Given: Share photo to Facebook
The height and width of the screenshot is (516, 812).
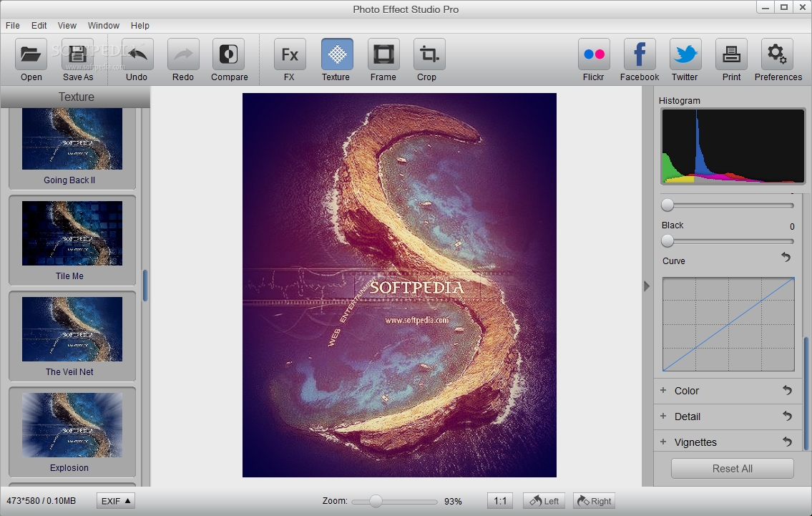Looking at the screenshot, I should pyautogui.click(x=640, y=55).
